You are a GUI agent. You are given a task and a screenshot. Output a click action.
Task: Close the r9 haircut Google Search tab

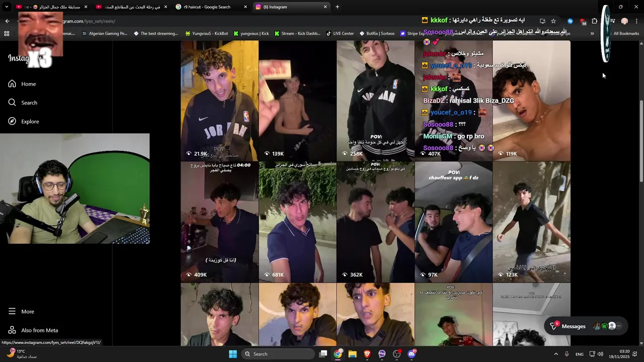[246, 7]
